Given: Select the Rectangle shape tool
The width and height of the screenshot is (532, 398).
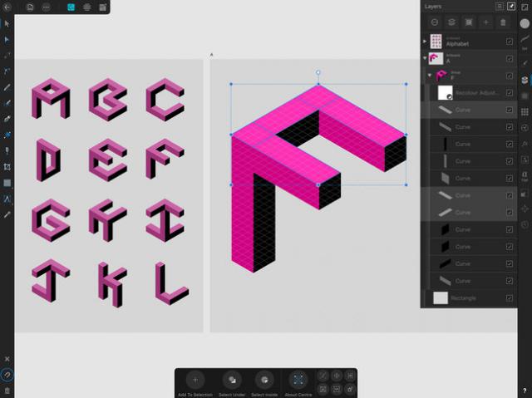Looking at the screenshot, I should (7, 183).
